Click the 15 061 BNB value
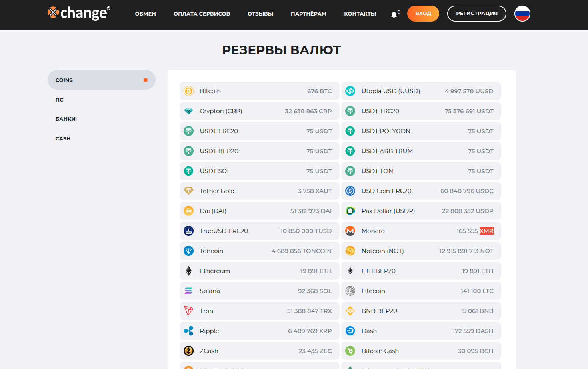Screen dimensions: 588x369 point(477,311)
